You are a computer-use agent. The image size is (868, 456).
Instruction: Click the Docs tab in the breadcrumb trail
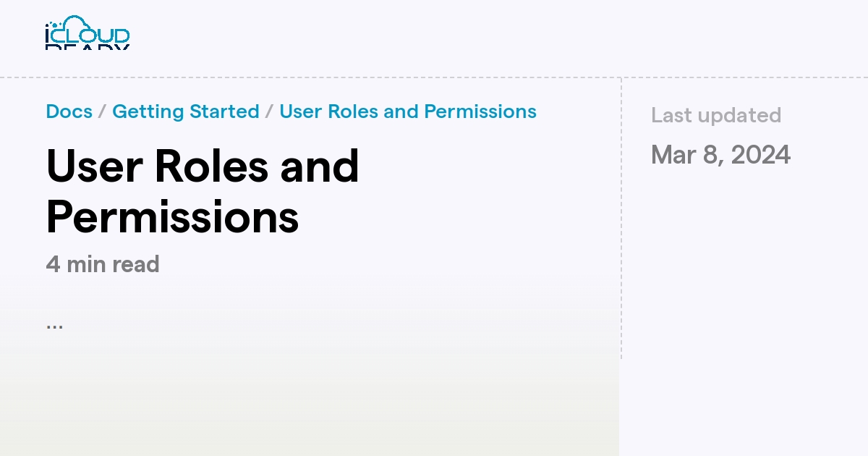click(x=68, y=111)
